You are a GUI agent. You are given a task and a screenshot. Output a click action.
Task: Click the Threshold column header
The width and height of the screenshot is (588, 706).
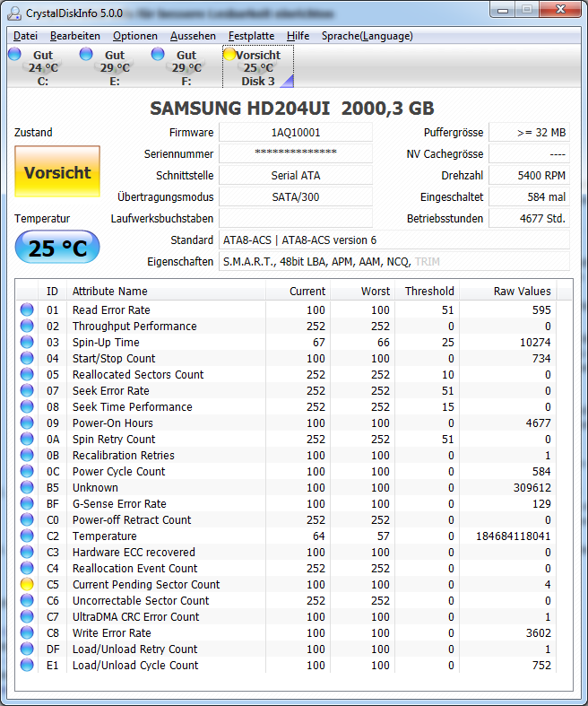pos(427,292)
